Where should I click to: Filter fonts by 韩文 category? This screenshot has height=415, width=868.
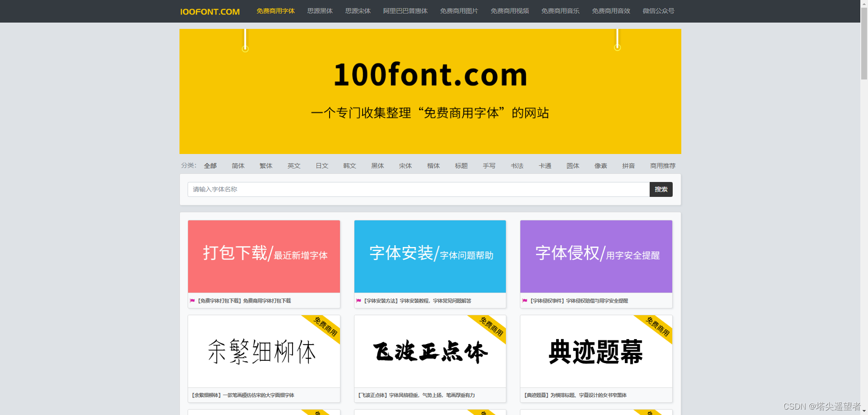[x=349, y=166]
